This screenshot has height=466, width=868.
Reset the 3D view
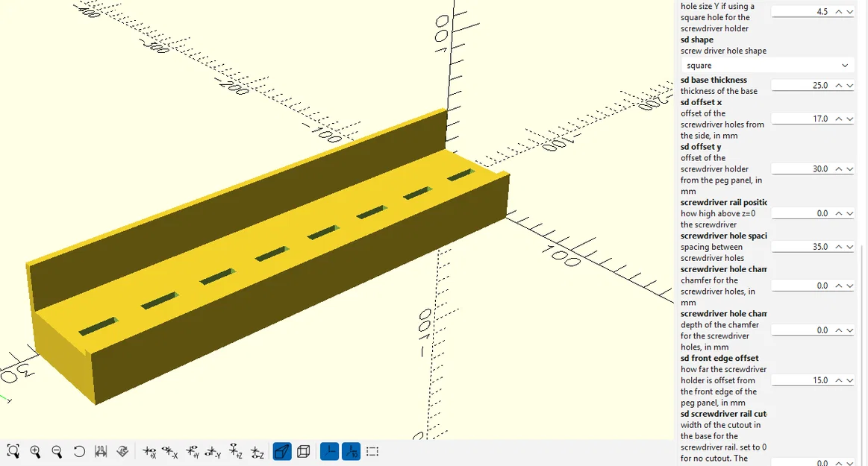(x=79, y=452)
